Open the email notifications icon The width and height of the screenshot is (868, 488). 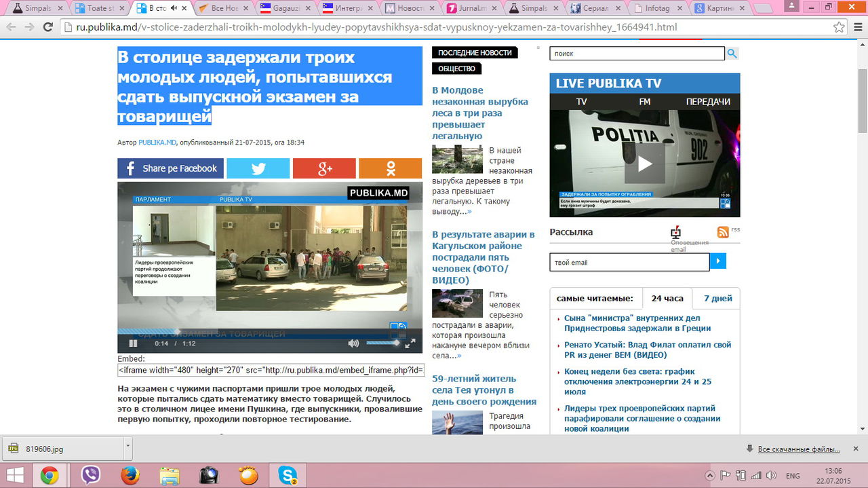pyautogui.click(x=675, y=233)
